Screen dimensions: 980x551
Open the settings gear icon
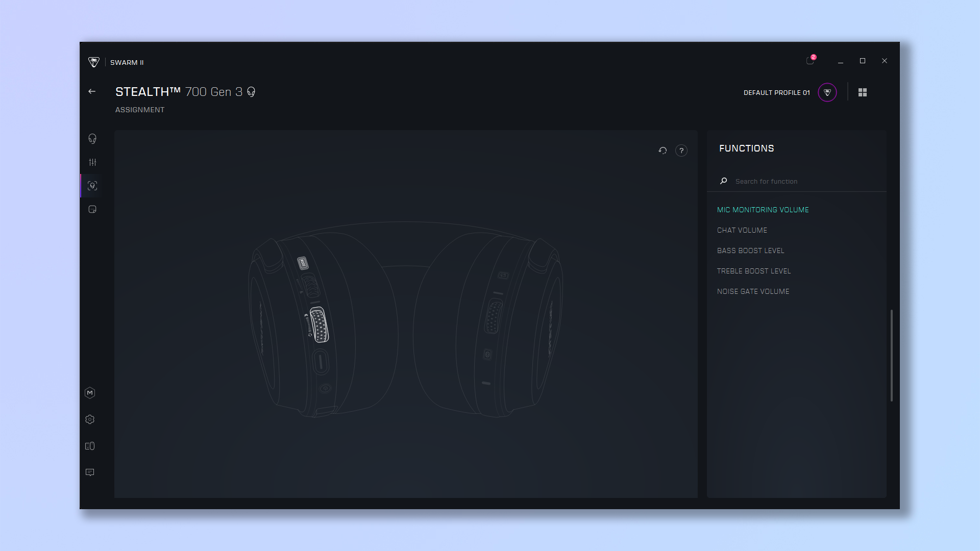(x=90, y=419)
